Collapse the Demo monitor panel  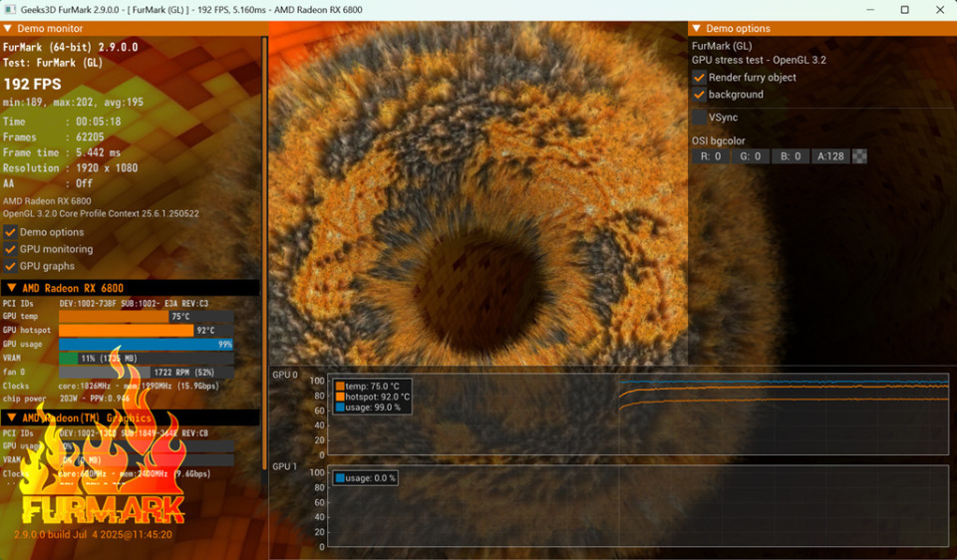click(7, 28)
